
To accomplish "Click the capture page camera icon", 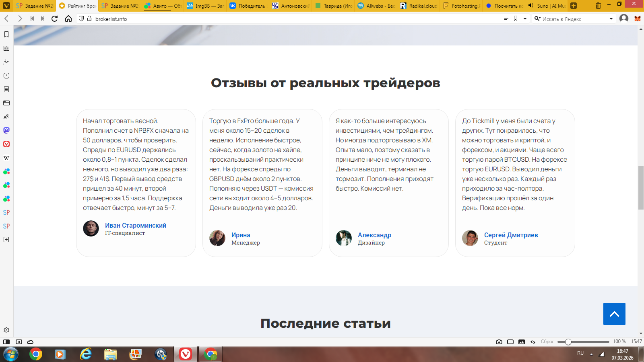I will 499,342.
